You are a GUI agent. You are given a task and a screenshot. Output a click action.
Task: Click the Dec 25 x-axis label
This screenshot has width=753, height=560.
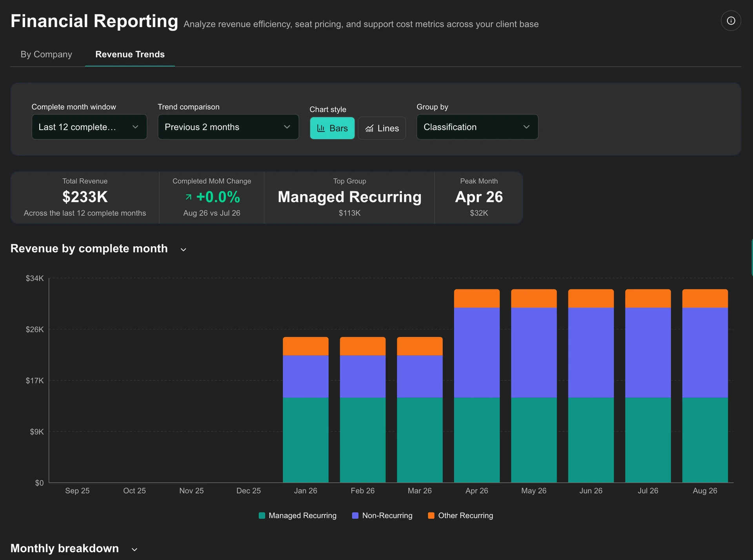[x=249, y=491]
